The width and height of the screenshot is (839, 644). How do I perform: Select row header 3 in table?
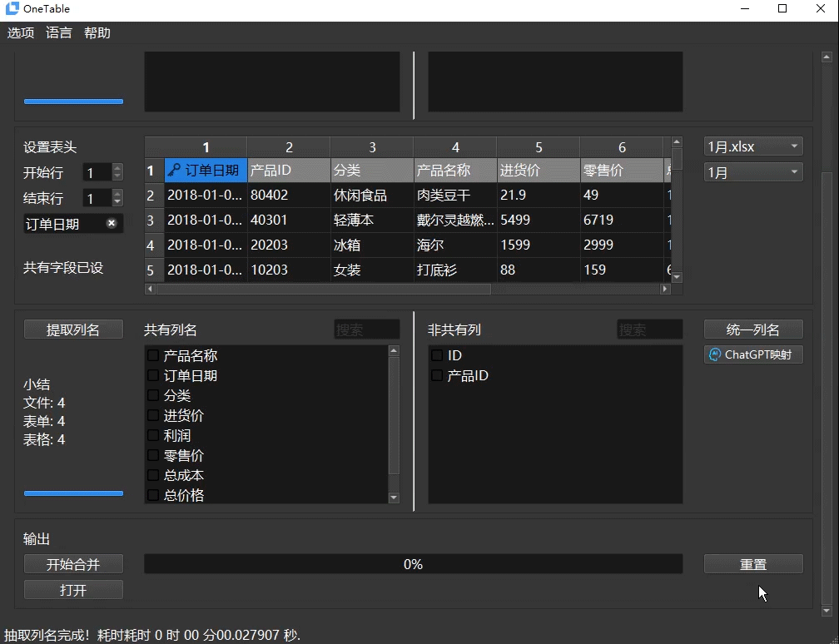(x=154, y=220)
